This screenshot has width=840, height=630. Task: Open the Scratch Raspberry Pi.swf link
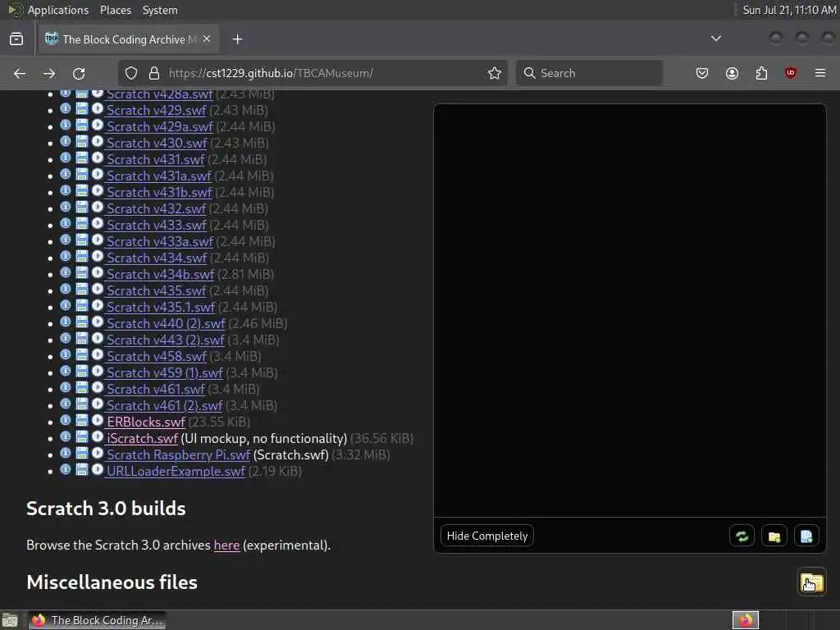point(178,454)
